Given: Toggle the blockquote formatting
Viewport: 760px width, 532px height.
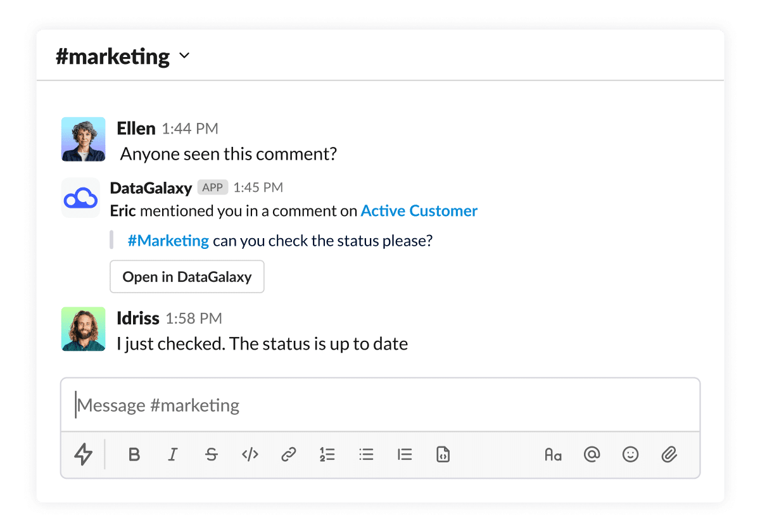Looking at the screenshot, I should (405, 455).
